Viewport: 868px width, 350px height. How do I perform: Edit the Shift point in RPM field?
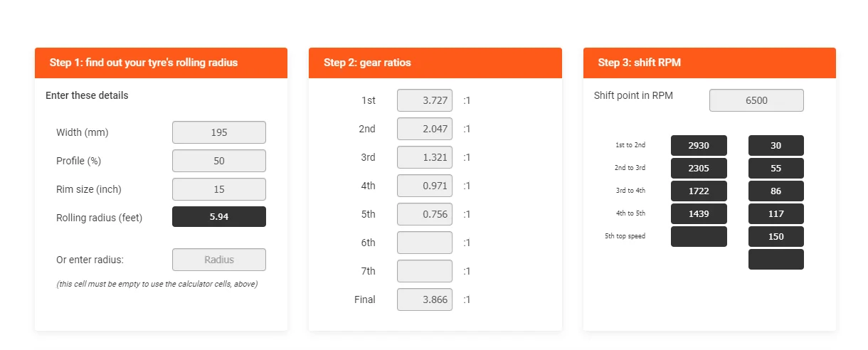tap(756, 100)
